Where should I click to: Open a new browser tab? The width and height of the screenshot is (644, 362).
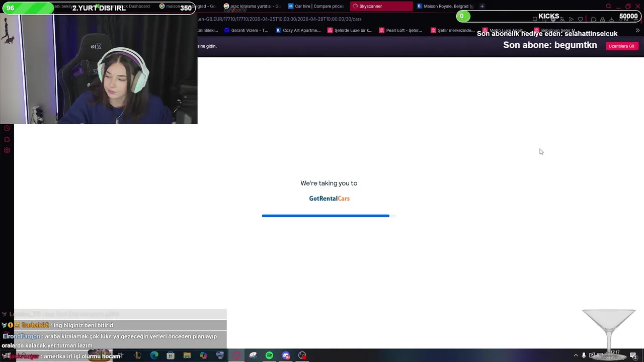[x=482, y=6]
